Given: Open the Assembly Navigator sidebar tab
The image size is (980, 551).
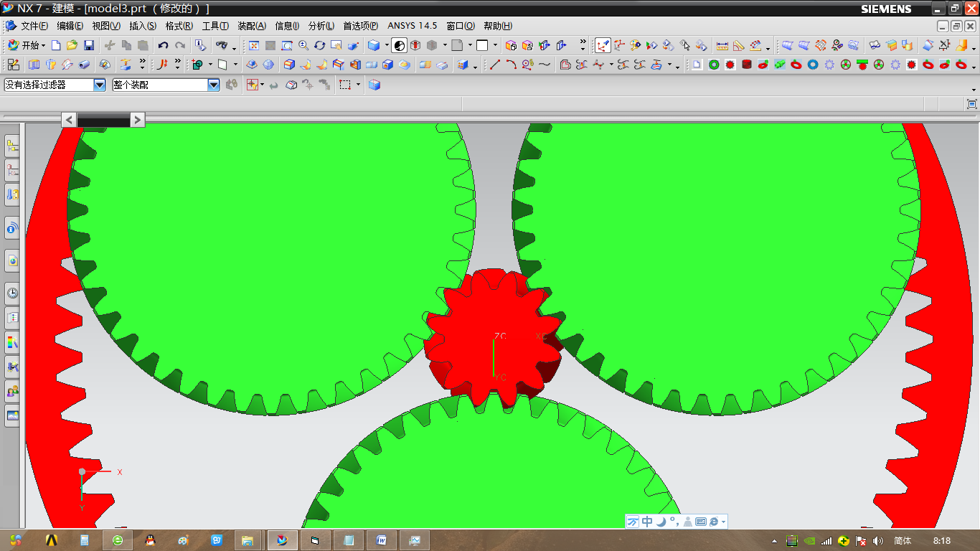Looking at the screenshot, I should (12, 146).
